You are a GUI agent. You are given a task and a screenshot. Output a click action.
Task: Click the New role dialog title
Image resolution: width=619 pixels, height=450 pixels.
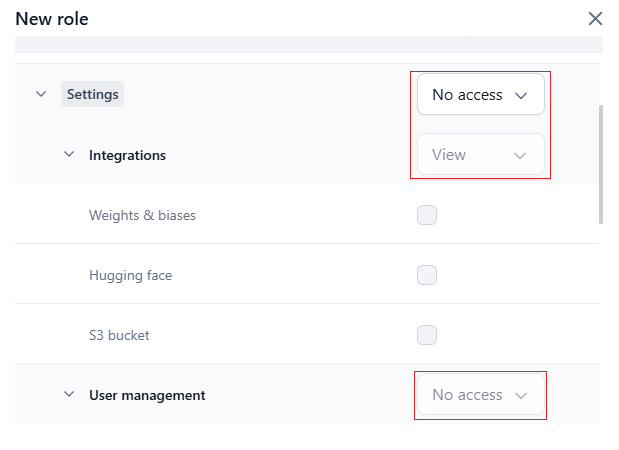click(x=52, y=19)
